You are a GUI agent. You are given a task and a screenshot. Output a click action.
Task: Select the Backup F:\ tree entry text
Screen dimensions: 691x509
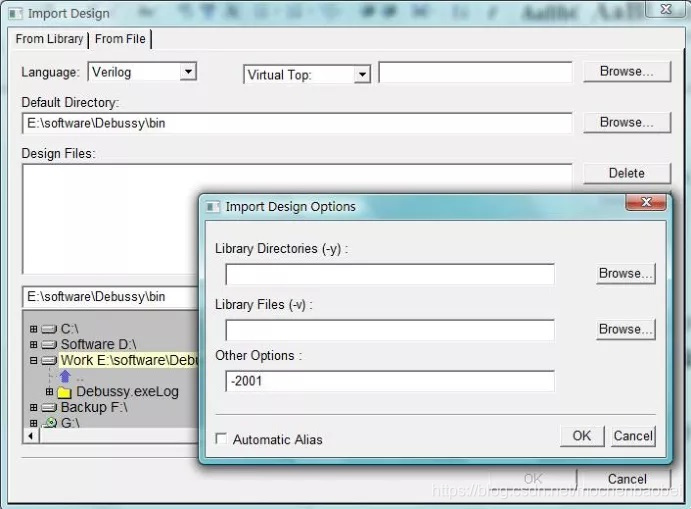94,407
